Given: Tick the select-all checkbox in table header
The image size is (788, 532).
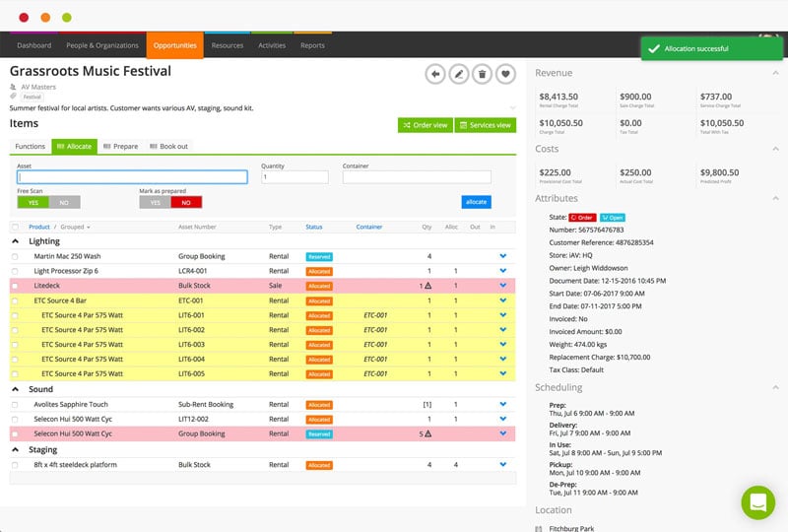Looking at the screenshot, I should click(x=15, y=227).
